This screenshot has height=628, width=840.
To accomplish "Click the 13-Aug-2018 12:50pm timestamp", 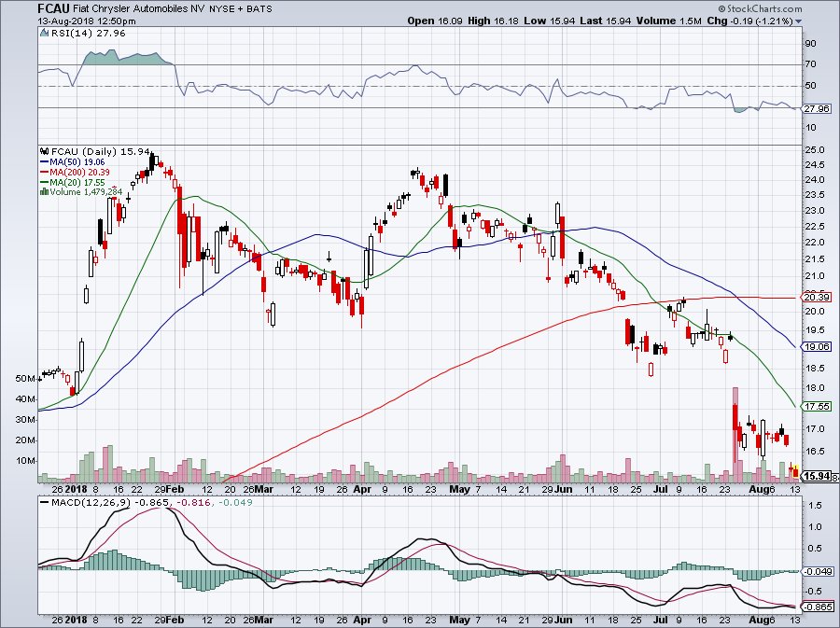I will point(87,21).
